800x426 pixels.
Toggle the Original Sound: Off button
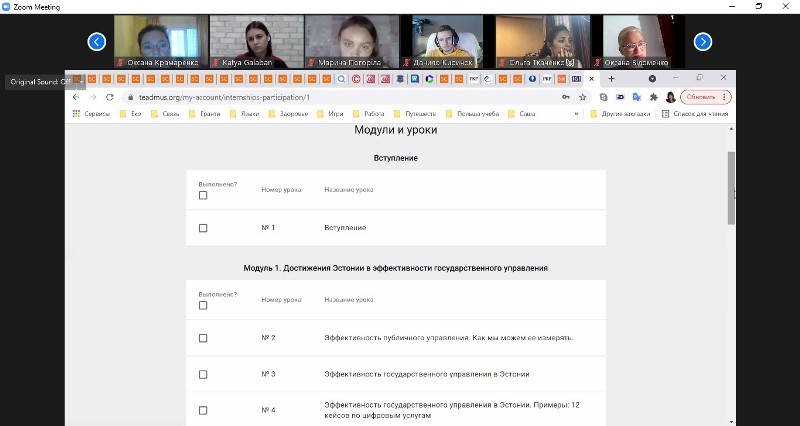click(x=44, y=82)
